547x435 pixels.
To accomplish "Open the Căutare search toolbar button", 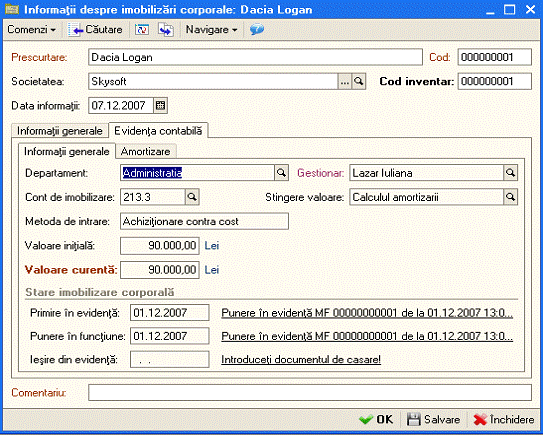I will click(95, 30).
